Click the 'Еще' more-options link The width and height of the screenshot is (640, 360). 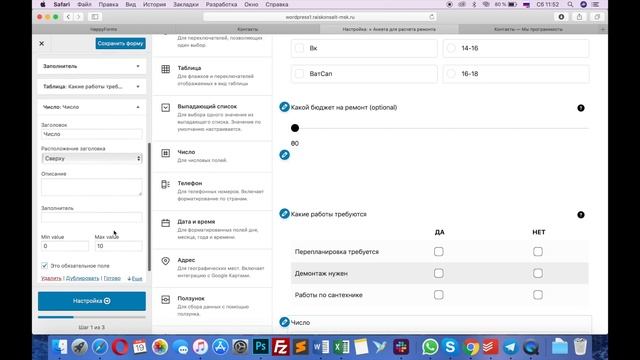(x=135, y=278)
